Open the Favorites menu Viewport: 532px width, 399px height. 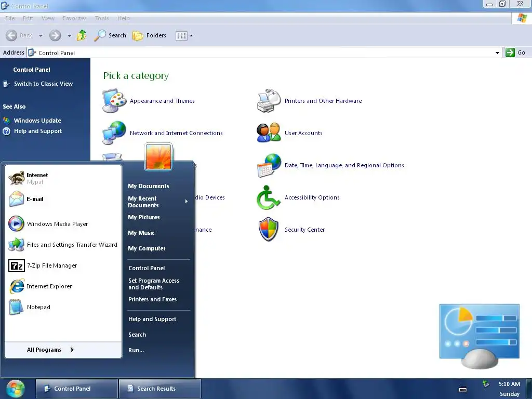click(75, 18)
